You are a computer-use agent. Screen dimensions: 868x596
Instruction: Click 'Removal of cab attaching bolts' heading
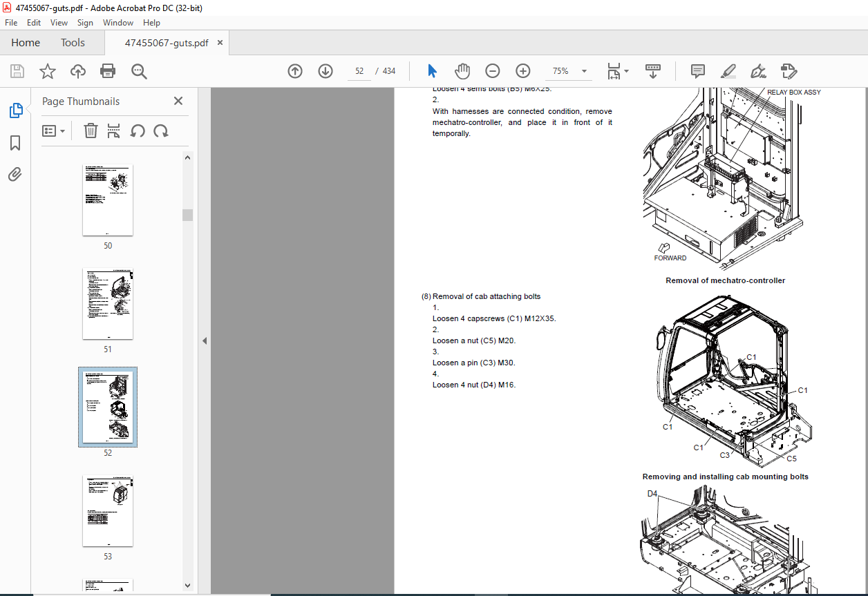click(x=487, y=296)
